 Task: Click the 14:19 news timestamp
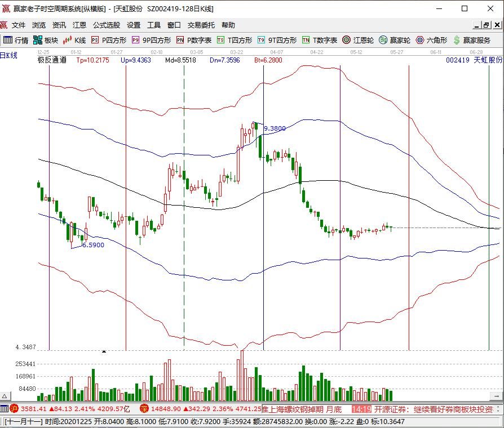(361, 409)
